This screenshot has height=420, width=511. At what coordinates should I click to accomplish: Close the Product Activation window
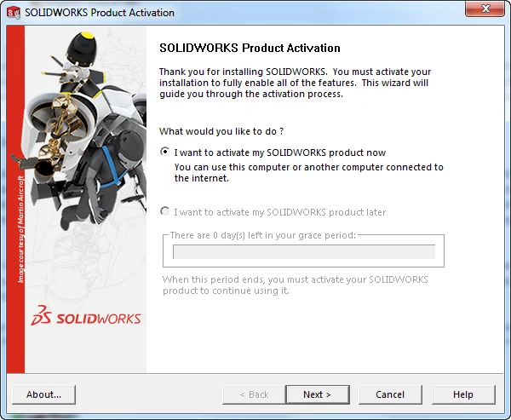coord(485,9)
